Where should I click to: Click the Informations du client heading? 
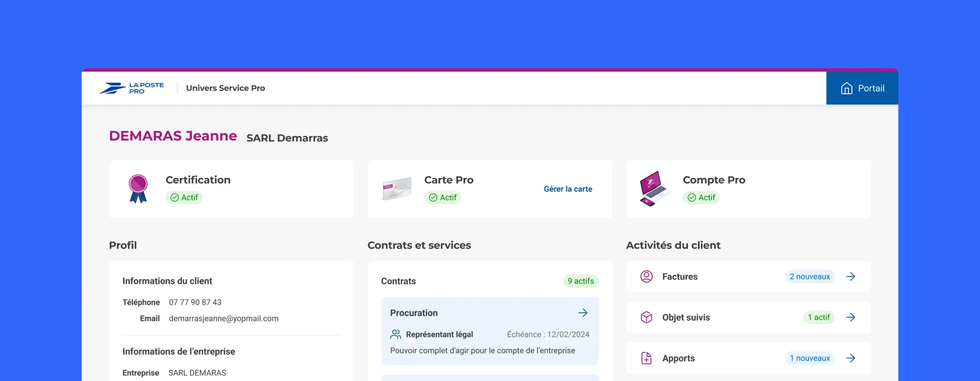coord(167,281)
